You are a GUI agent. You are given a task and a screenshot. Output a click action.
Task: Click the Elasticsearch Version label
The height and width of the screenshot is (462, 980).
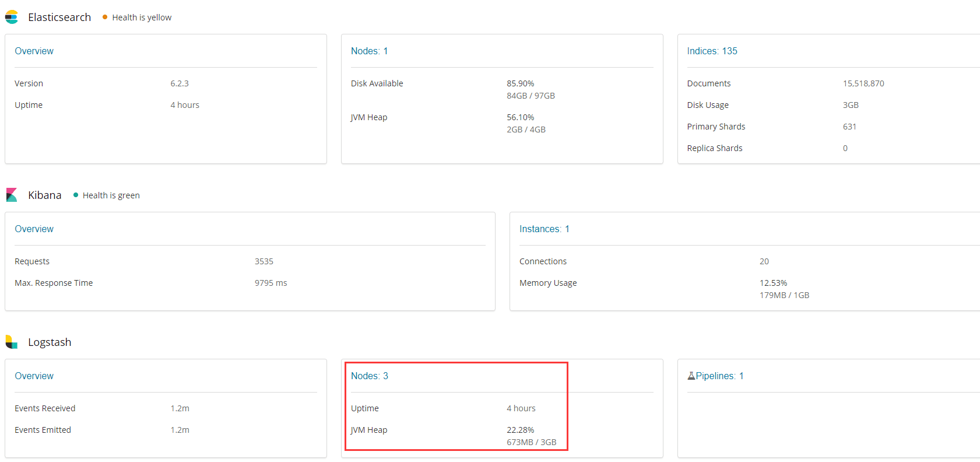click(29, 83)
